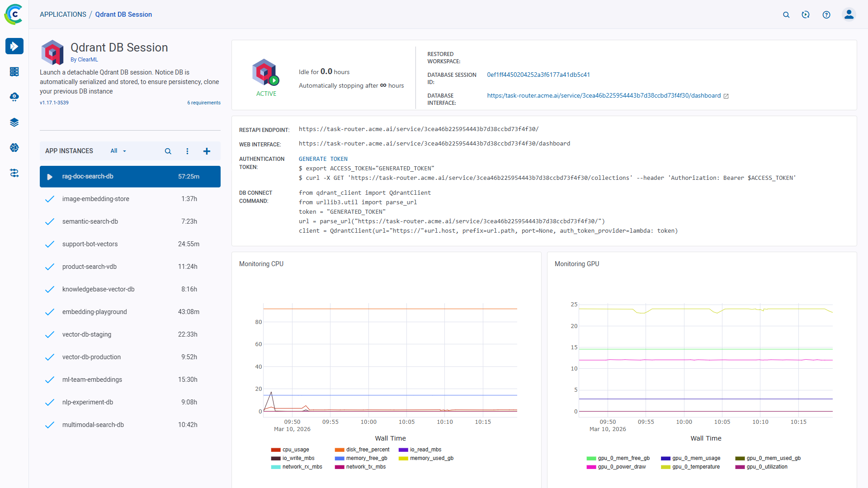Open the user profile avatar
868x488 pixels.
[x=849, y=14]
